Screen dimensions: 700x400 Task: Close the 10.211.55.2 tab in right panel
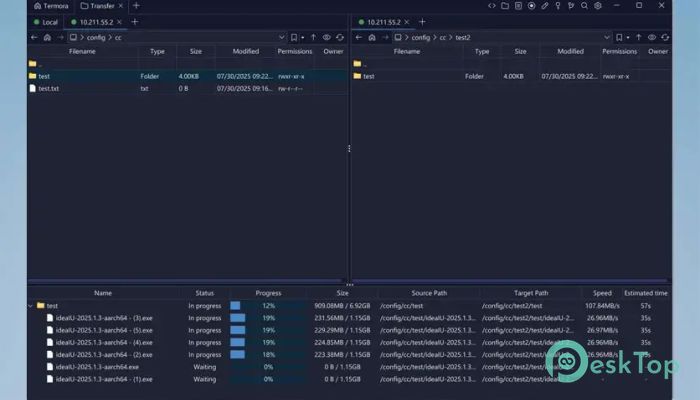pyautogui.click(x=407, y=22)
